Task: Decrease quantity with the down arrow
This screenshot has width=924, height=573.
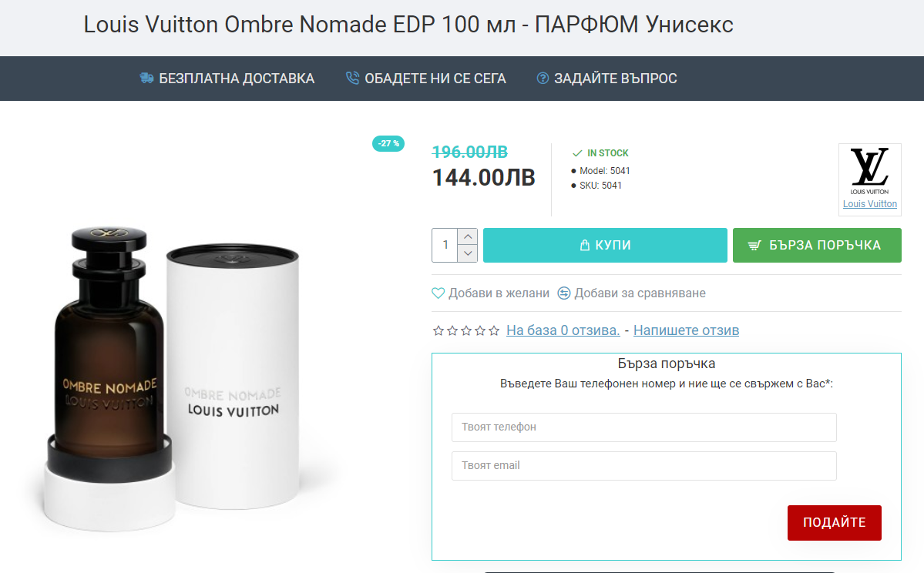Action: click(467, 253)
